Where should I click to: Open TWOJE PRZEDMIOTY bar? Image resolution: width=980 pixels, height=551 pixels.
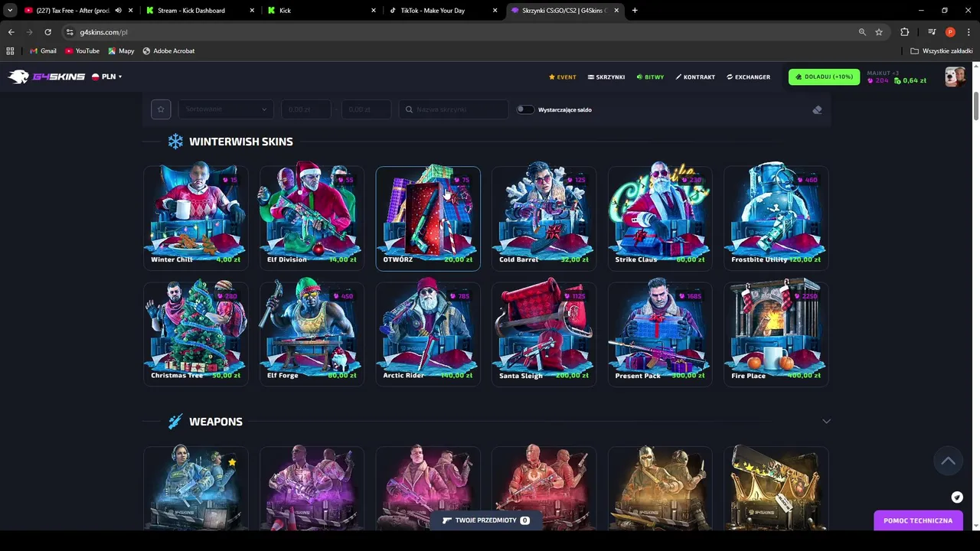coord(486,520)
